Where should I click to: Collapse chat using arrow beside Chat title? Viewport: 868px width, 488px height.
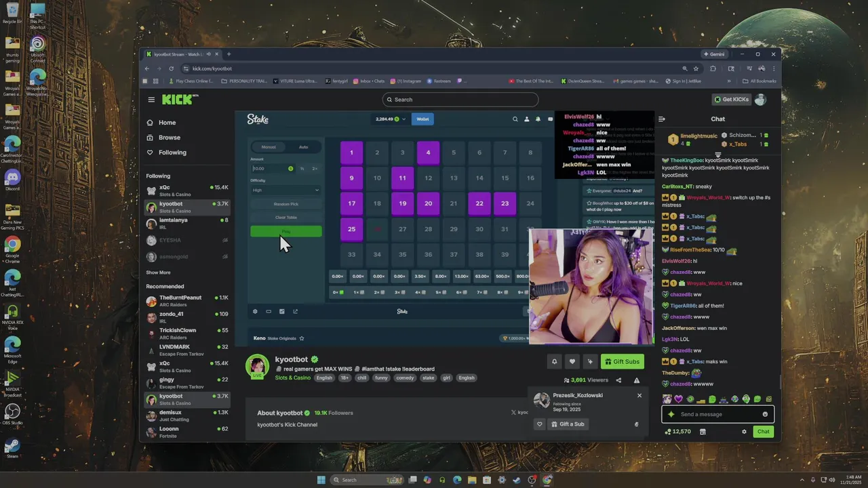point(662,119)
